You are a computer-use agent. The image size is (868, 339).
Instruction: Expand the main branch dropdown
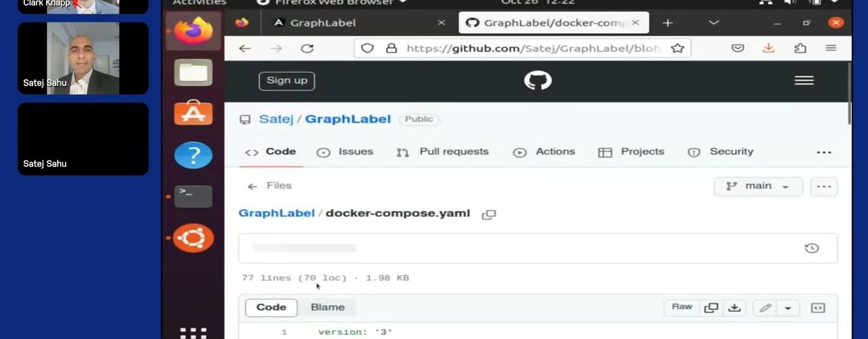coord(758,186)
